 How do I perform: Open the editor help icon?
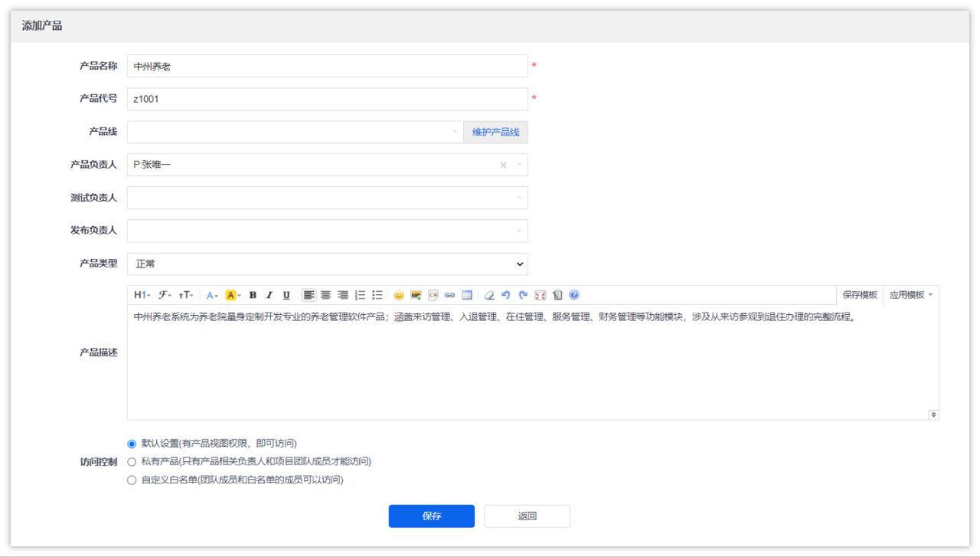pyautogui.click(x=574, y=295)
